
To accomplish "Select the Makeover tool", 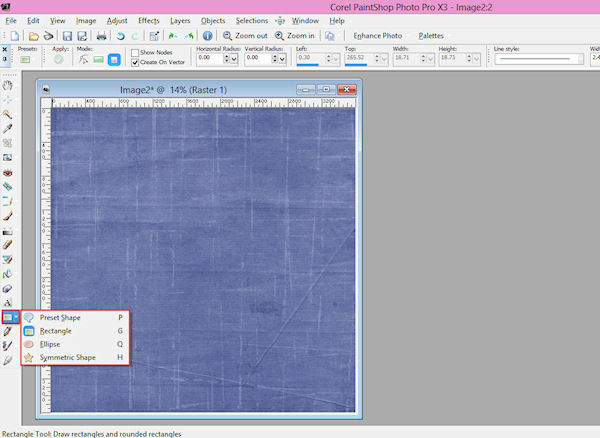I will [7, 187].
